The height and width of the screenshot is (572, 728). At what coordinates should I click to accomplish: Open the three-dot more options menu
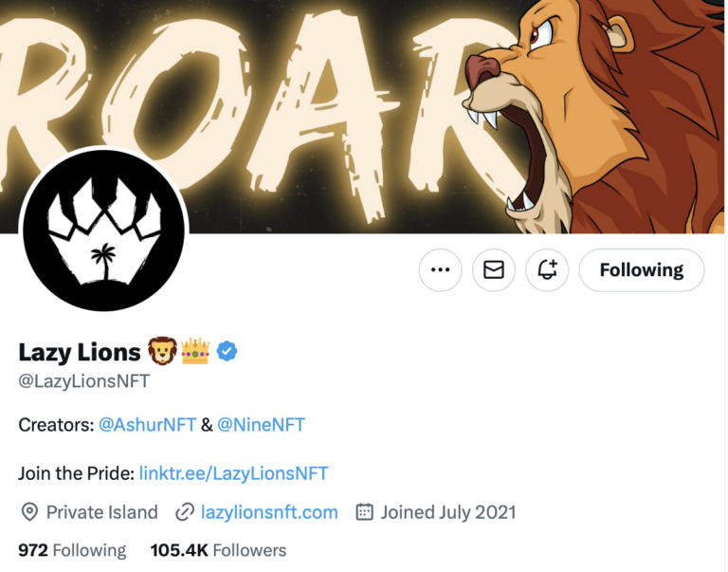coord(440,270)
